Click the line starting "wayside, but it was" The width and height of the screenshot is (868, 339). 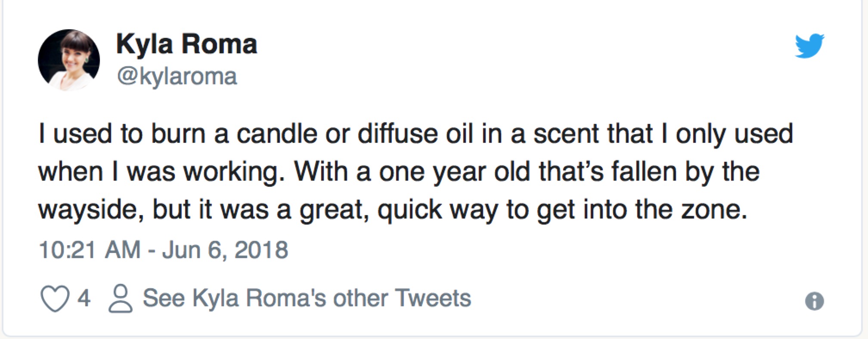[392, 210]
